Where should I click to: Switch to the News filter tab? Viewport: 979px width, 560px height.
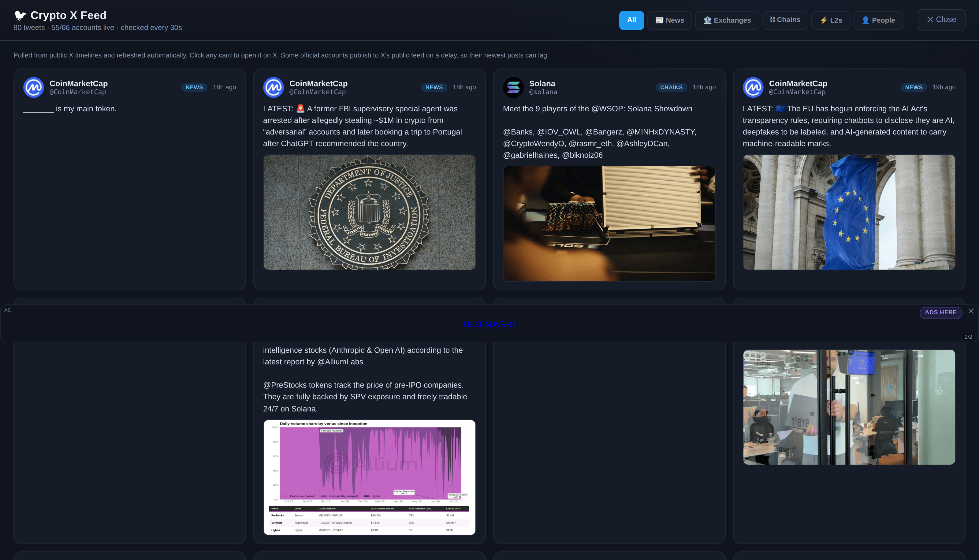click(669, 20)
